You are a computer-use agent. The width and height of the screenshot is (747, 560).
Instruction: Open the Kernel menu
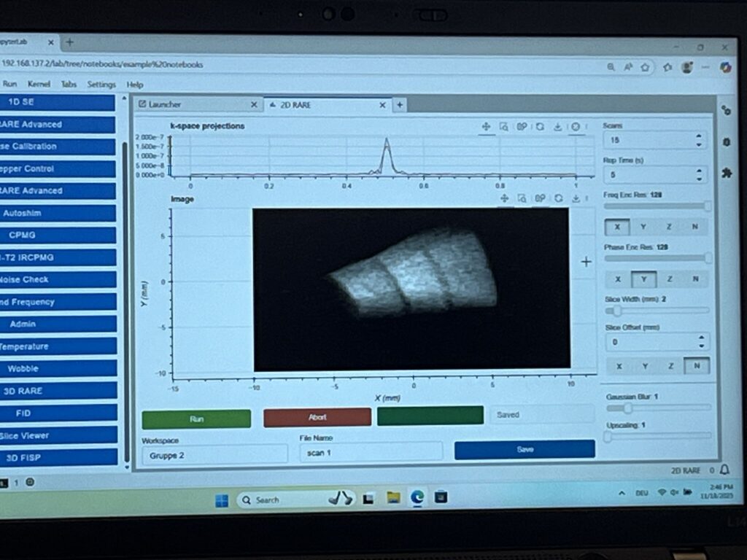39,85
